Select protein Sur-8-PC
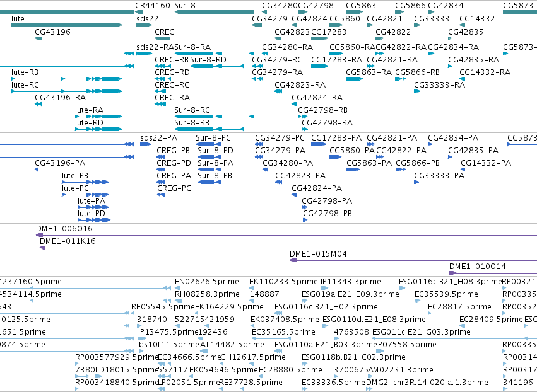 pos(213,138)
